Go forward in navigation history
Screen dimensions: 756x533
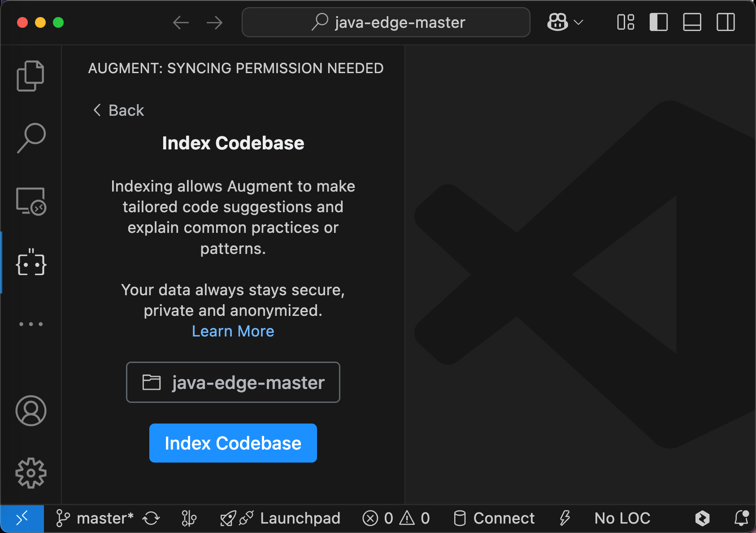pyautogui.click(x=215, y=22)
